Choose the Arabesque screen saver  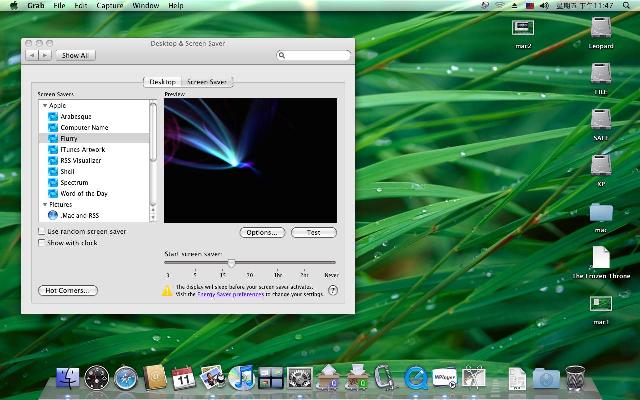76,116
